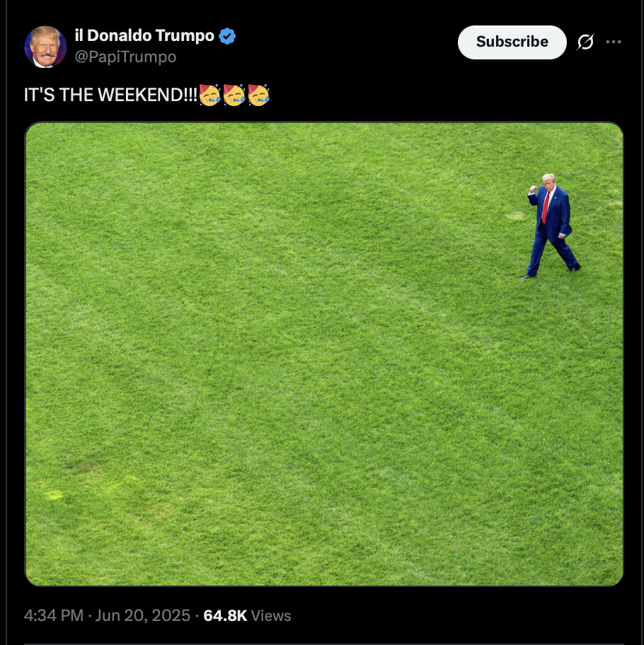Viewport: 644px width, 645px height.
Task: Click the Subscribe button
Action: (512, 42)
